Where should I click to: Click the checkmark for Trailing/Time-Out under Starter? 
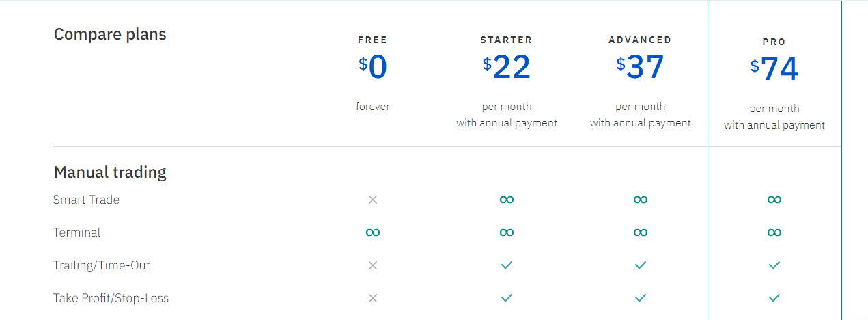[x=507, y=265]
